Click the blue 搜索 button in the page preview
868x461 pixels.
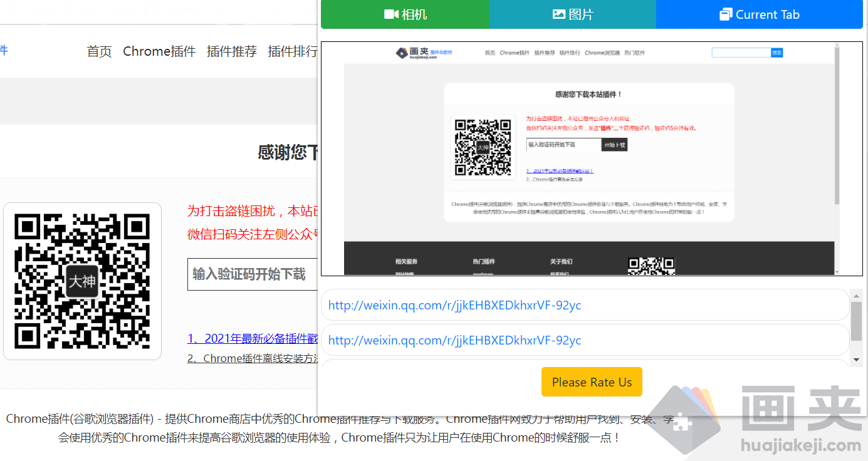point(777,53)
